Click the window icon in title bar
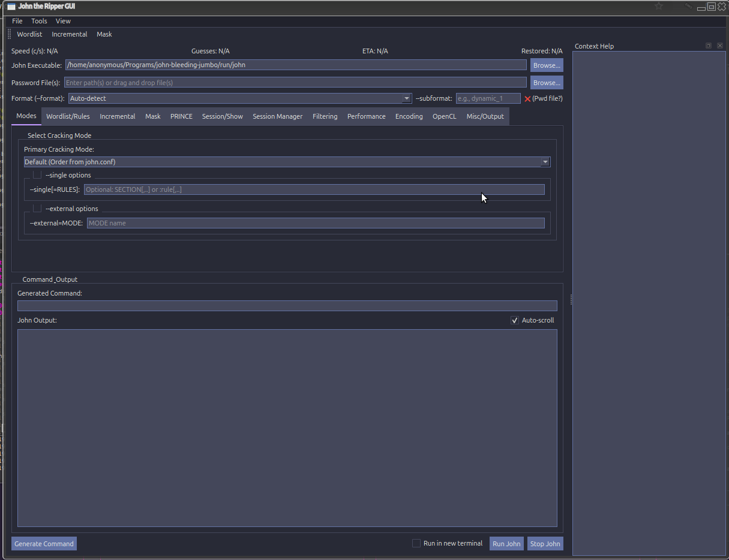Screen dimensions: 729x560 point(11,7)
